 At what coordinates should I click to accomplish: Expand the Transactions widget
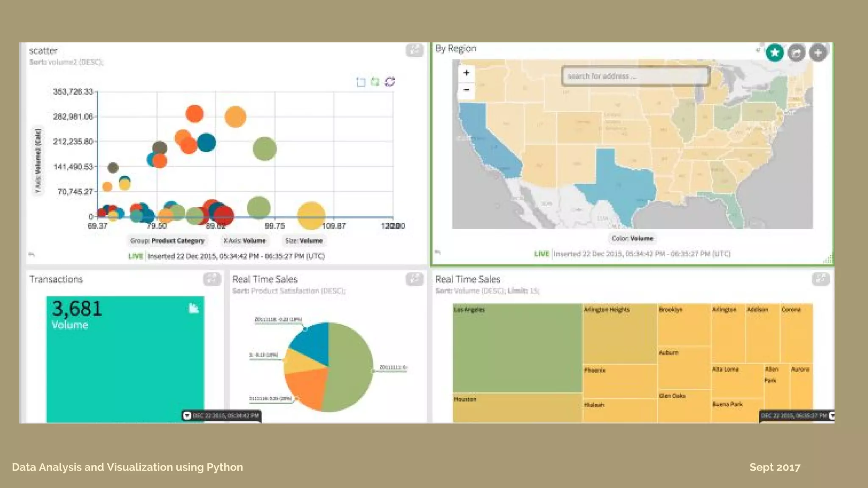point(211,279)
